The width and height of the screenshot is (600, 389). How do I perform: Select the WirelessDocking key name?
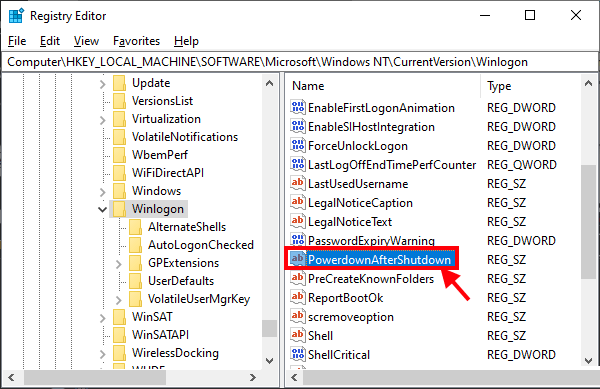[175, 353]
